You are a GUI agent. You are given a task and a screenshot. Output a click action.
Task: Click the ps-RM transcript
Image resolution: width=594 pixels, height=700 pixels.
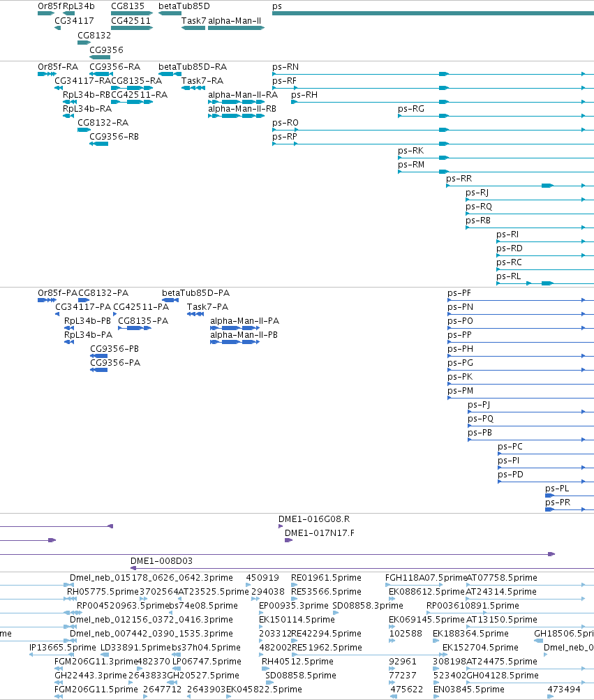[496, 172]
